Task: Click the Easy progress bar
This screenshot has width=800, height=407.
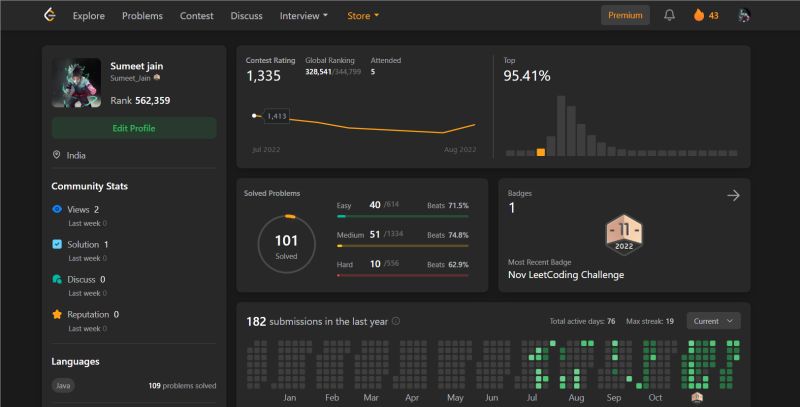Action: point(403,216)
